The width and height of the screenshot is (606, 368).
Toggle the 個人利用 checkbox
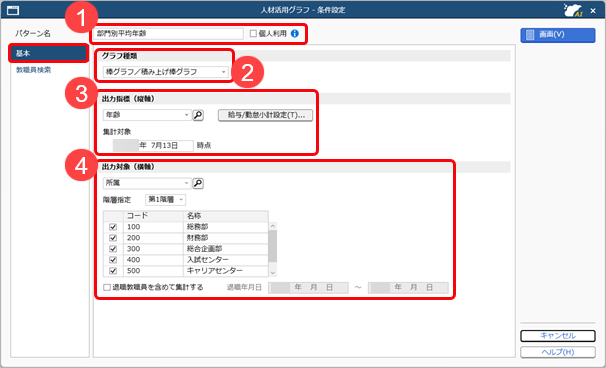pos(253,34)
